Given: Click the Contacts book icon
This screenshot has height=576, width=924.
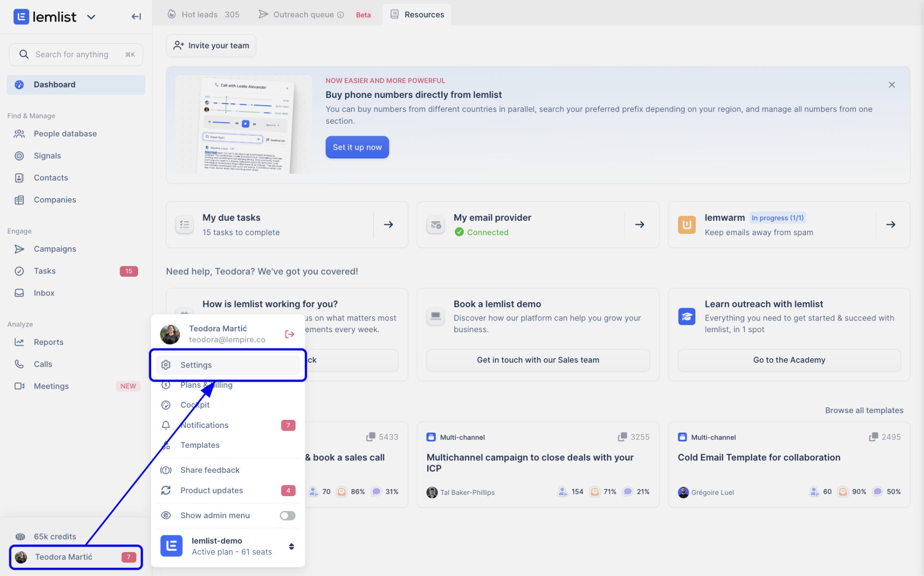Looking at the screenshot, I should 19,178.
